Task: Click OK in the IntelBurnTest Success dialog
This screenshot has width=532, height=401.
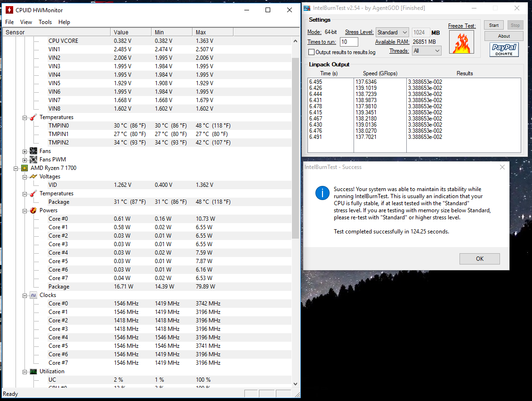Action: pyautogui.click(x=479, y=259)
